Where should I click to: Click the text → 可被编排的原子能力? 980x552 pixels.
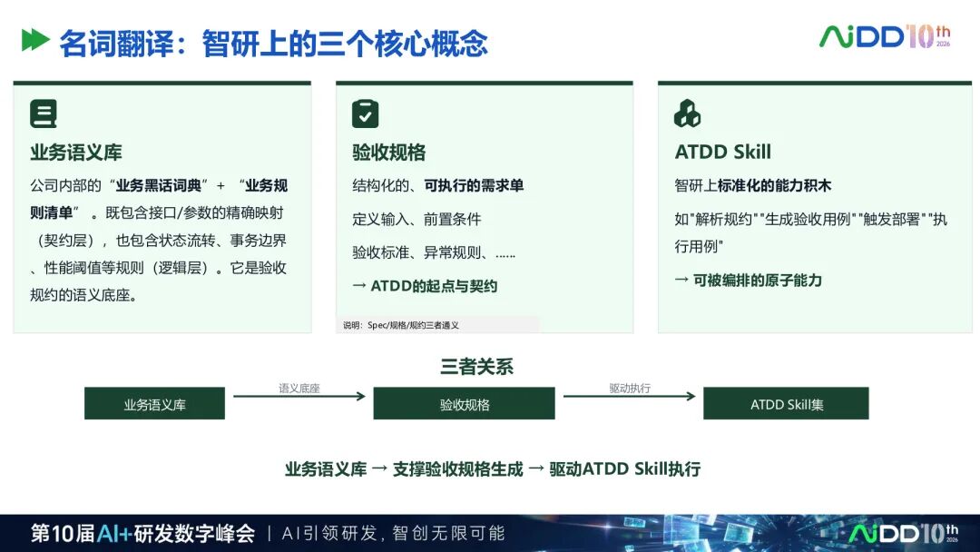748,280
